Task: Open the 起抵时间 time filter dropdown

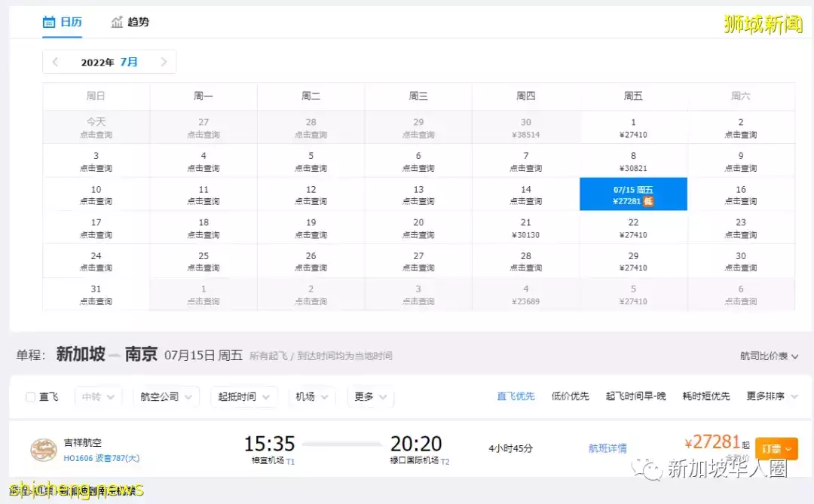Action: pos(243,396)
